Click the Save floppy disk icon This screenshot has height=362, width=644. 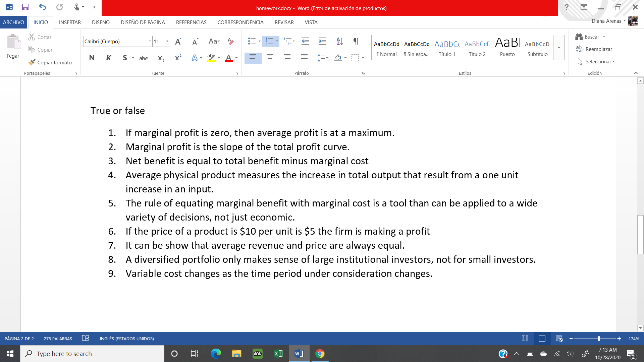click(x=25, y=7)
